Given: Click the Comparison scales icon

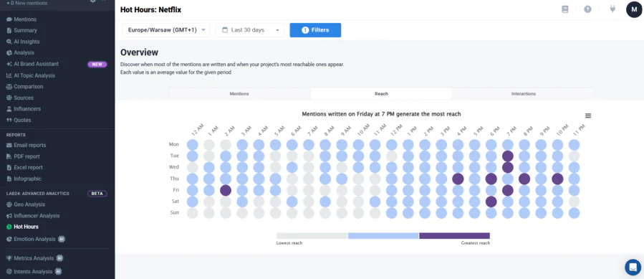Looking at the screenshot, I should pyautogui.click(x=9, y=87).
